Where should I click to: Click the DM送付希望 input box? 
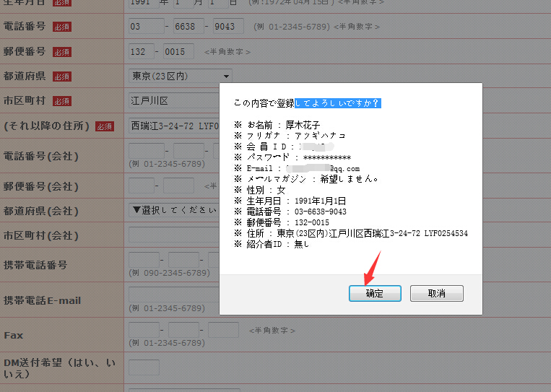point(144,367)
